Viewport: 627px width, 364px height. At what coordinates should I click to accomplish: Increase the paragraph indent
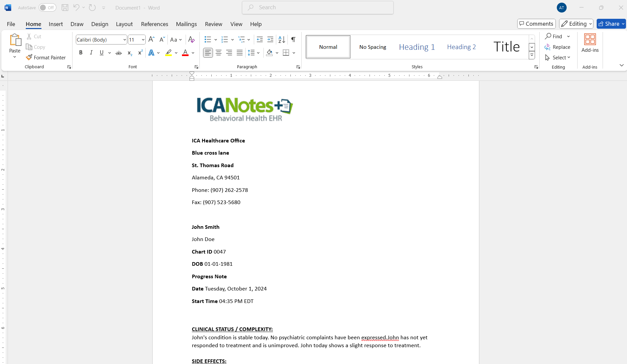click(x=270, y=40)
